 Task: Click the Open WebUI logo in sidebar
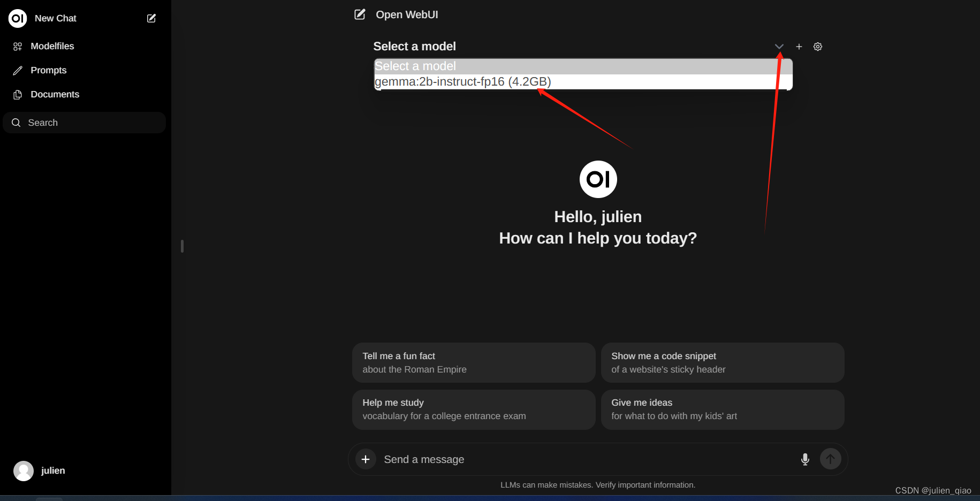pyautogui.click(x=18, y=18)
